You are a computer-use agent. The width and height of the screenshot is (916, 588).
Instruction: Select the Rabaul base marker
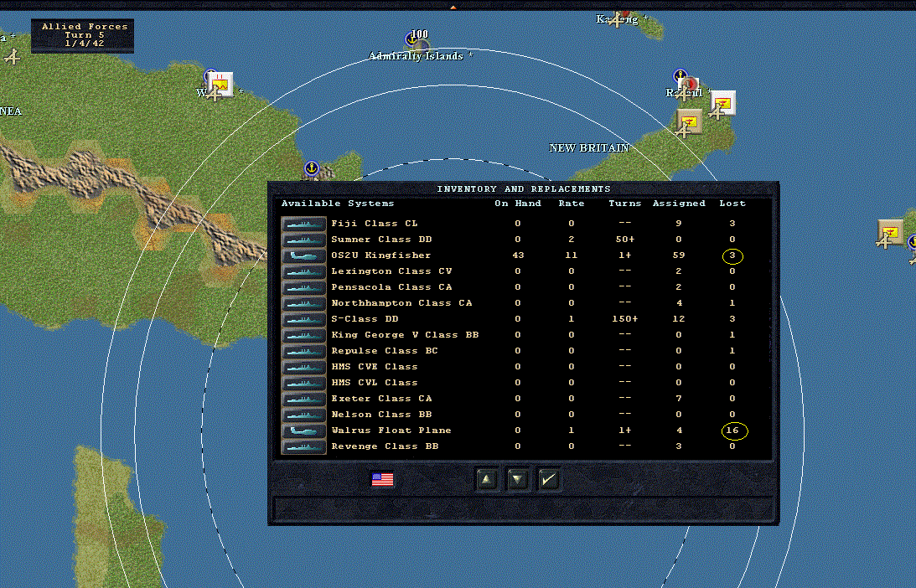click(x=690, y=85)
